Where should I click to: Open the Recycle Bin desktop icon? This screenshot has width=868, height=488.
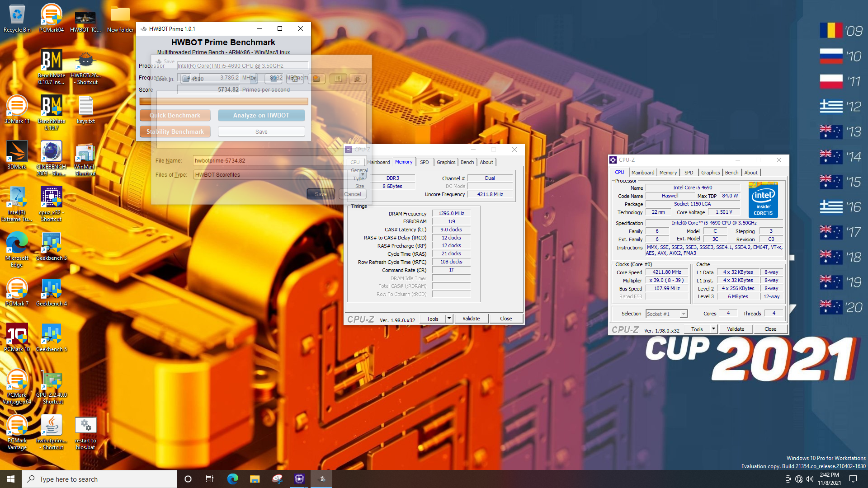(x=17, y=18)
